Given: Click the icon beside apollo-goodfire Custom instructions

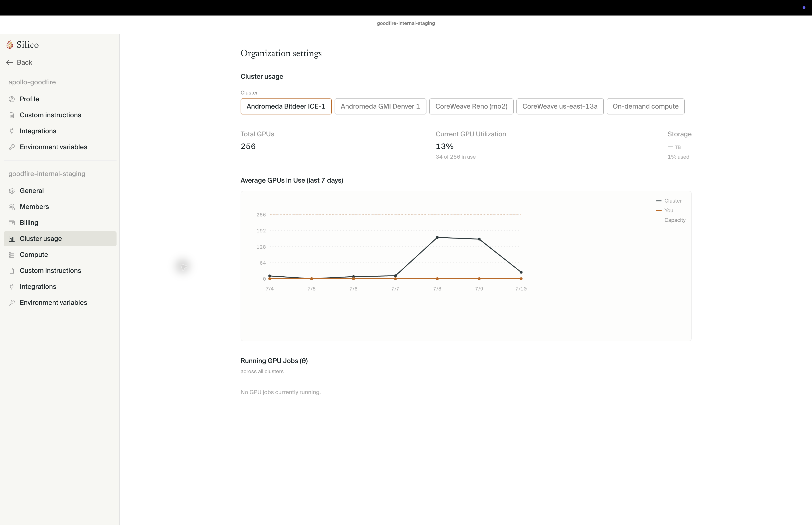Looking at the screenshot, I should (12, 115).
